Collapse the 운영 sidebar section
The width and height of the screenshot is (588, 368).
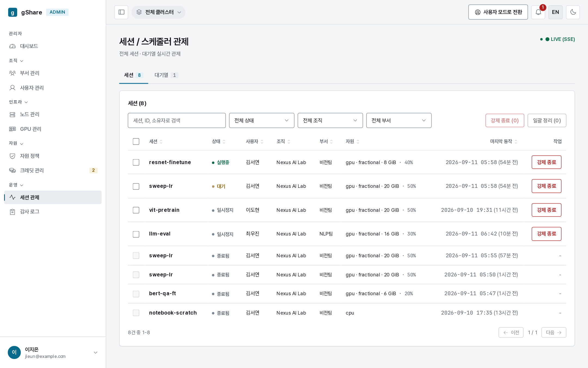[16, 185]
